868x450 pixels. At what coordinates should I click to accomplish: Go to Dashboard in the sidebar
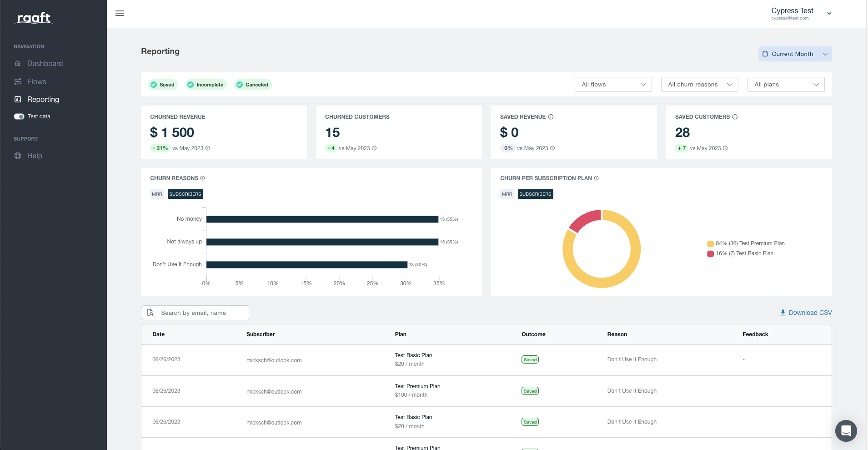(x=45, y=63)
